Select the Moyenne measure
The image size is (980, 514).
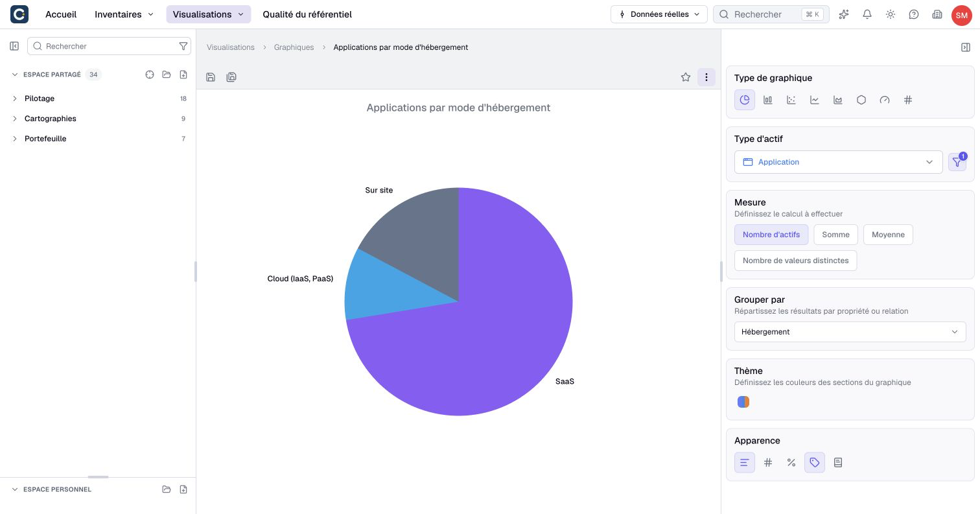[888, 235]
